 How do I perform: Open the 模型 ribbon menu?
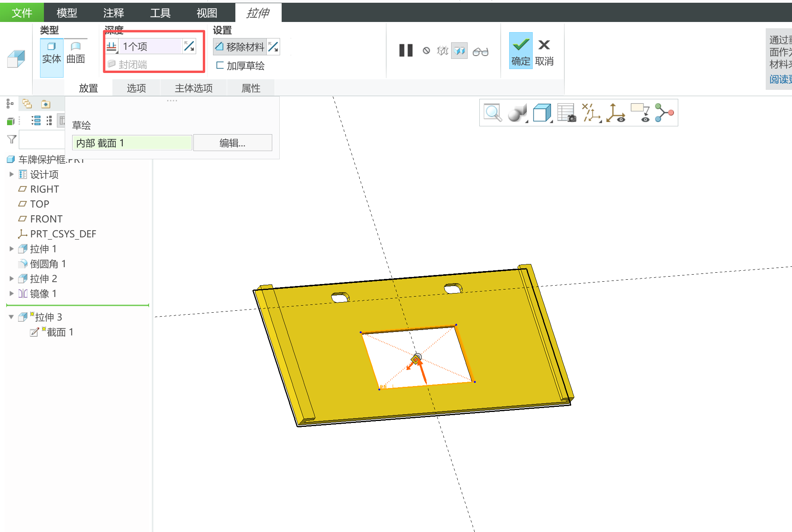tap(67, 13)
